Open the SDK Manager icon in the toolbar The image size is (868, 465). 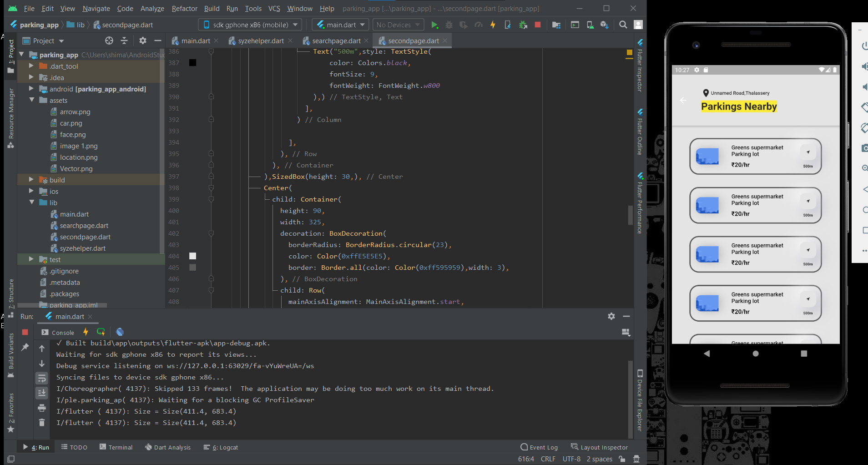tap(605, 25)
